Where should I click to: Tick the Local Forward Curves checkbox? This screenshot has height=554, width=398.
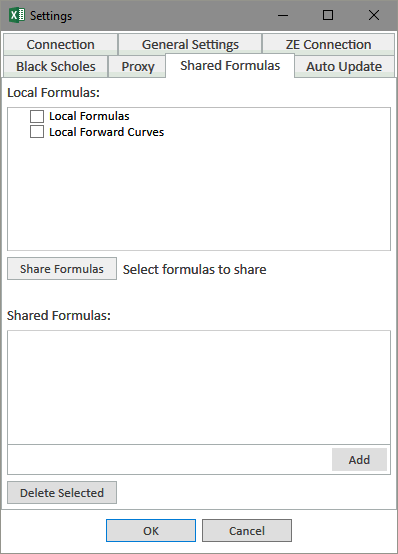click(37, 132)
